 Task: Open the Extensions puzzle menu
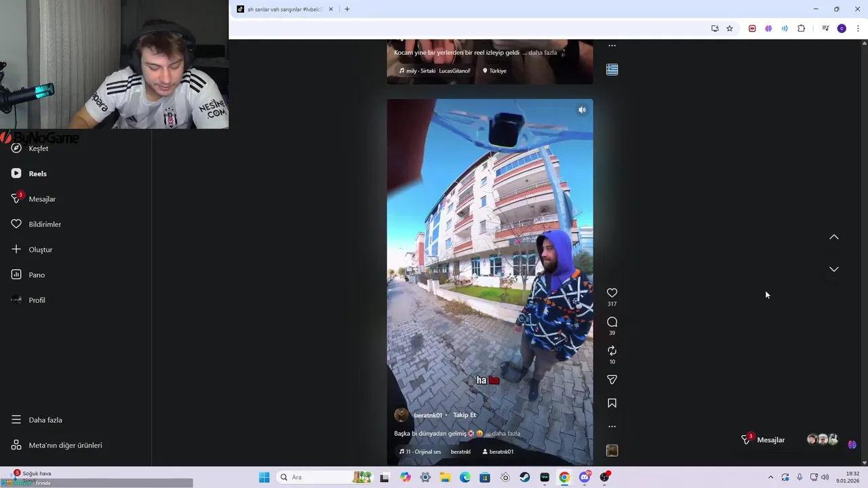click(x=802, y=28)
